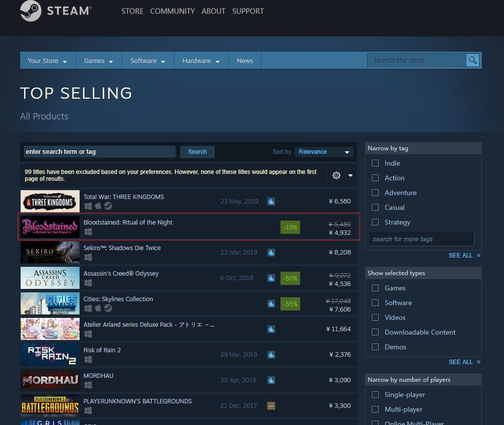Open the Games dropdown menu
The width and height of the screenshot is (504, 425).
tap(99, 60)
